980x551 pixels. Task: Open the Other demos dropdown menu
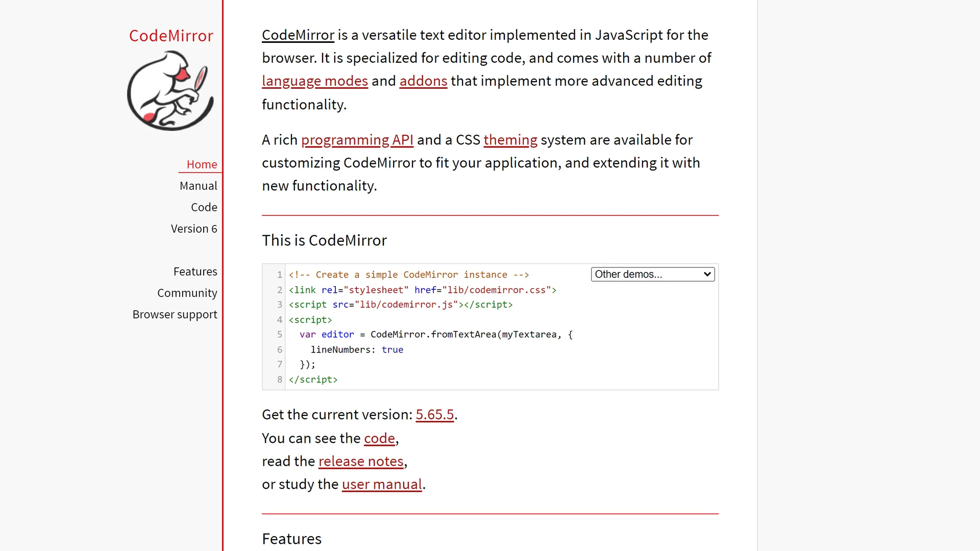pos(651,274)
